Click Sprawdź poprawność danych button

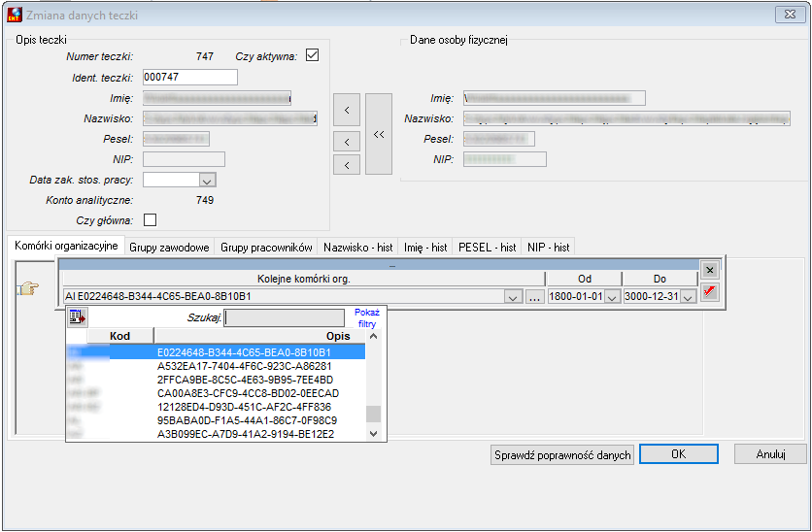coord(562,455)
